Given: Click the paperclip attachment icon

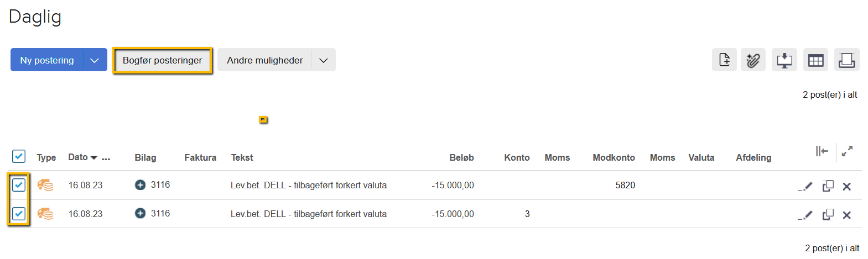Looking at the screenshot, I should 753,60.
